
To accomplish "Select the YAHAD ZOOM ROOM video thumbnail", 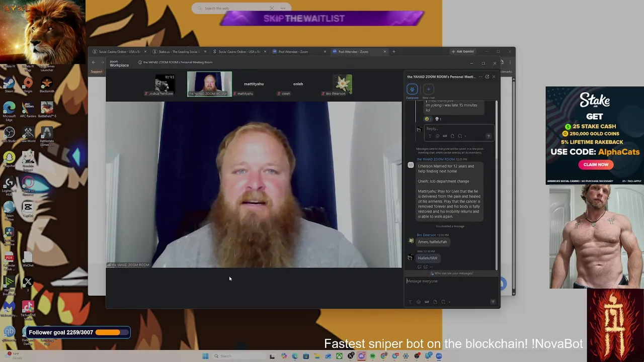I will tap(210, 84).
